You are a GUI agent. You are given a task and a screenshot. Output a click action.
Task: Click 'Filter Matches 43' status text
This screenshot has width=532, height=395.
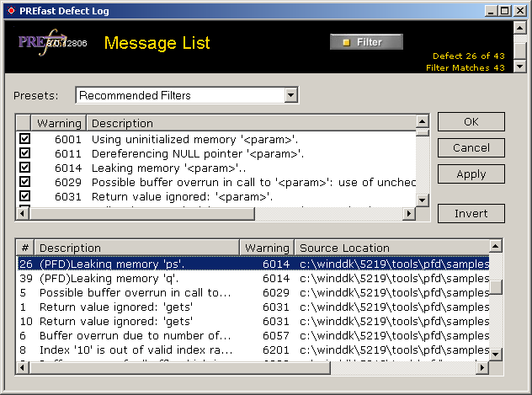465,68
